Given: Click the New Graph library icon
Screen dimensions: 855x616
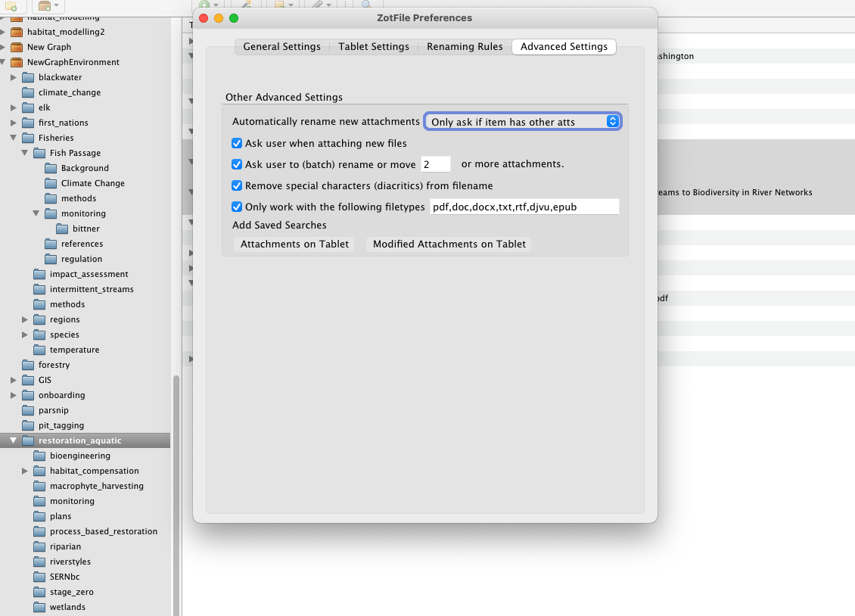Looking at the screenshot, I should pyautogui.click(x=17, y=48).
